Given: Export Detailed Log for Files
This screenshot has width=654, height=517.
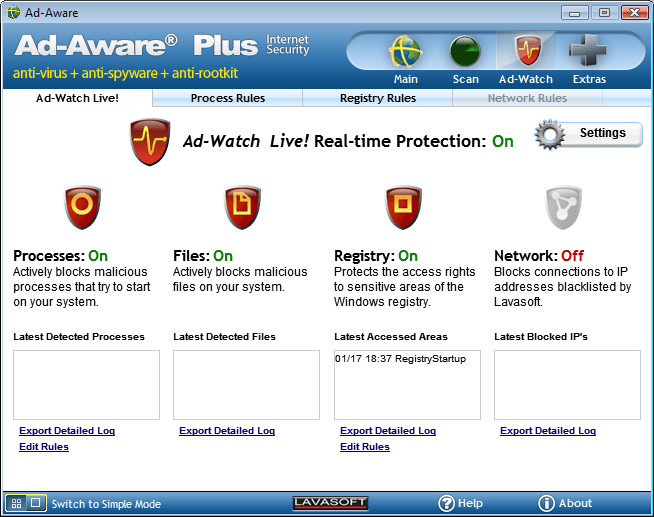Looking at the screenshot, I should tap(227, 431).
